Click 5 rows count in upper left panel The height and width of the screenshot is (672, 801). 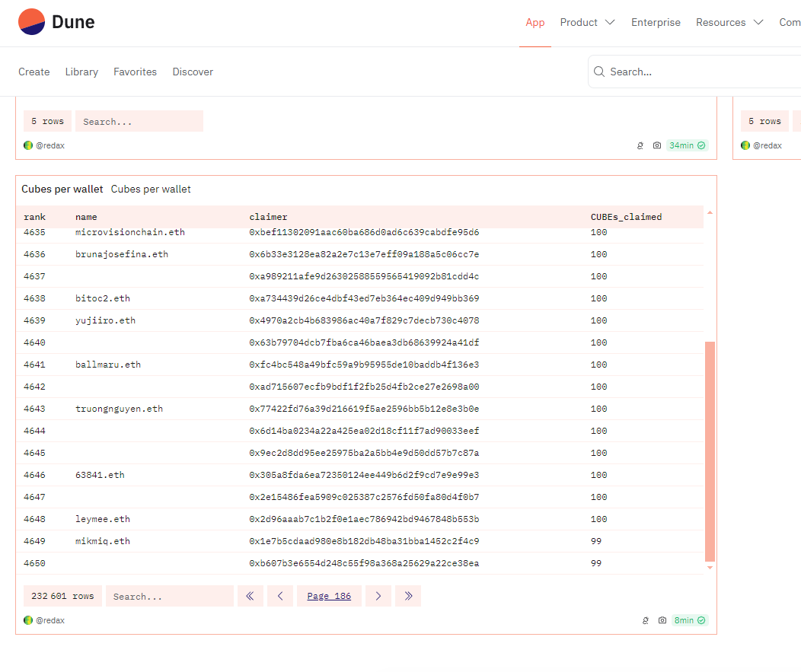click(x=47, y=121)
